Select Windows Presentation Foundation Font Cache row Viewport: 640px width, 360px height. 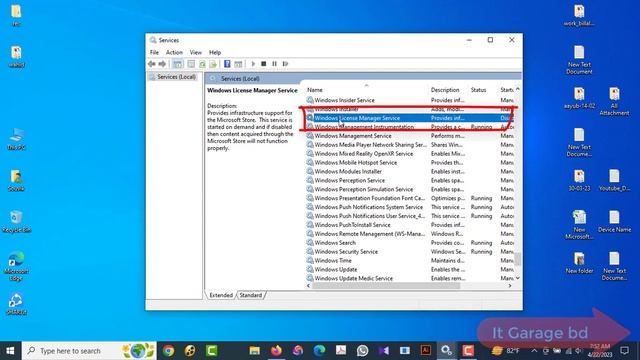tap(410, 198)
